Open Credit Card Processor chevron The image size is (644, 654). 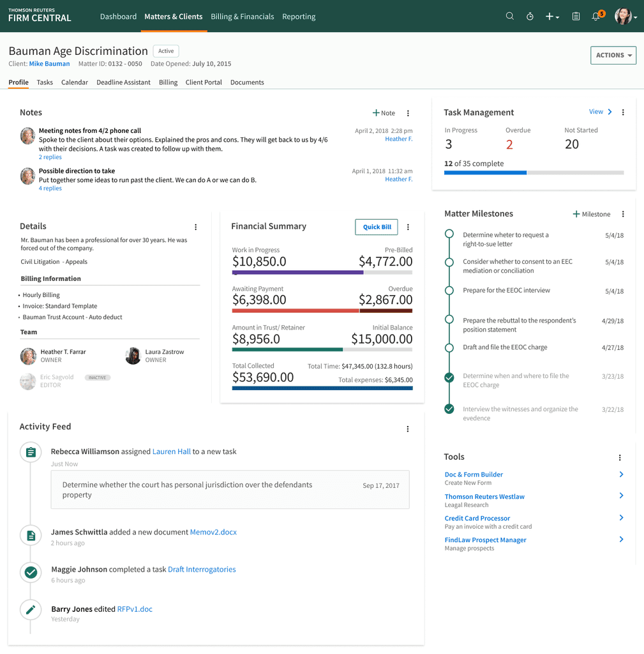[x=621, y=517]
